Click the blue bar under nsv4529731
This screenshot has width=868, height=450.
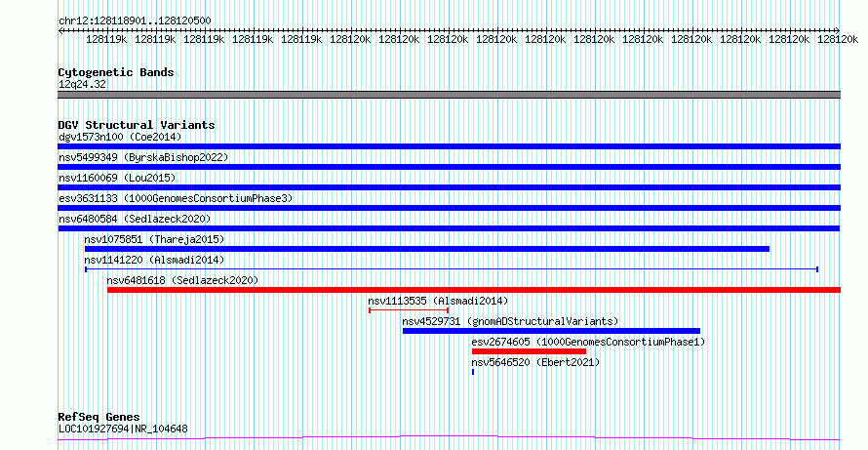pyautogui.click(x=551, y=331)
